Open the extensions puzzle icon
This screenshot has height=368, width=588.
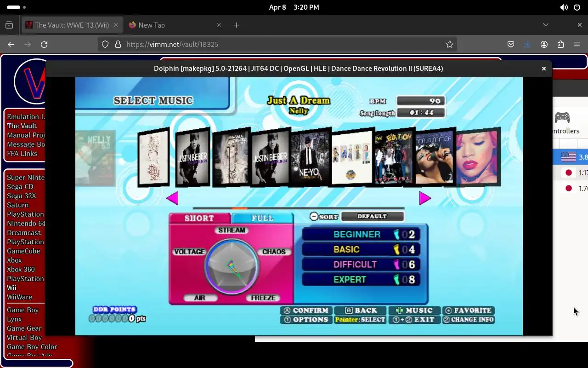pyautogui.click(x=560, y=44)
